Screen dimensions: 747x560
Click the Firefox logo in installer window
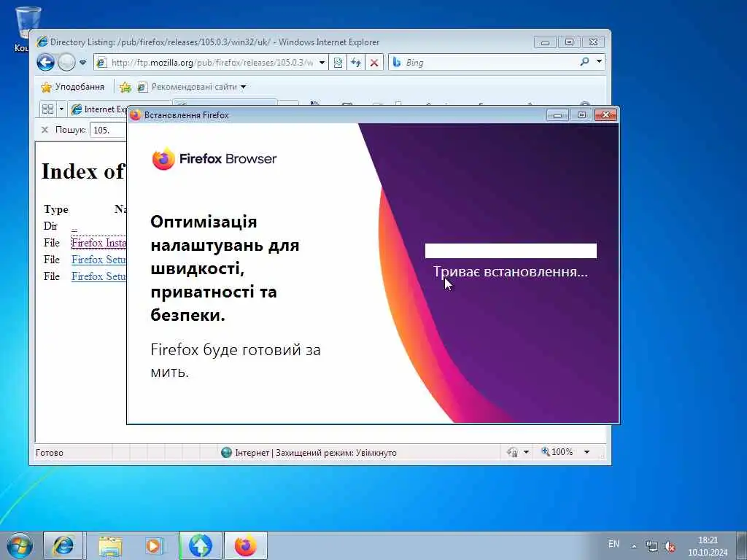coord(163,158)
